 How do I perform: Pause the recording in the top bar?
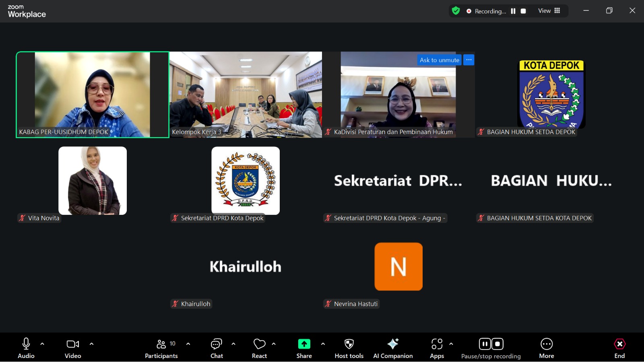[513, 11]
